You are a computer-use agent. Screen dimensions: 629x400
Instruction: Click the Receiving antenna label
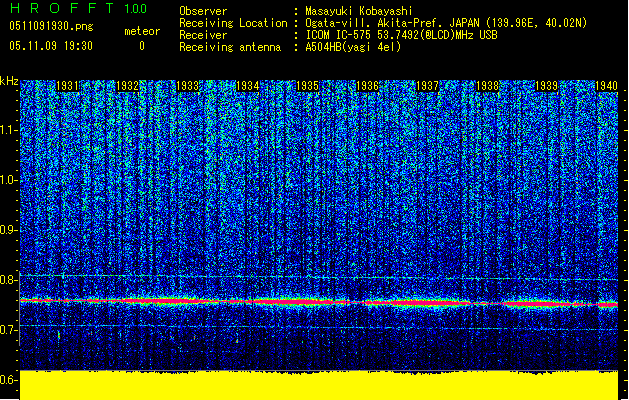point(230,47)
